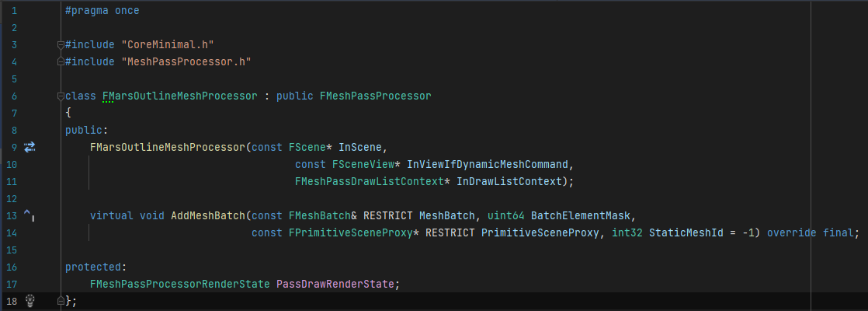This screenshot has width=868, height=311.
Task: Click the PassDrawRenderState member variable
Action: tap(338, 284)
